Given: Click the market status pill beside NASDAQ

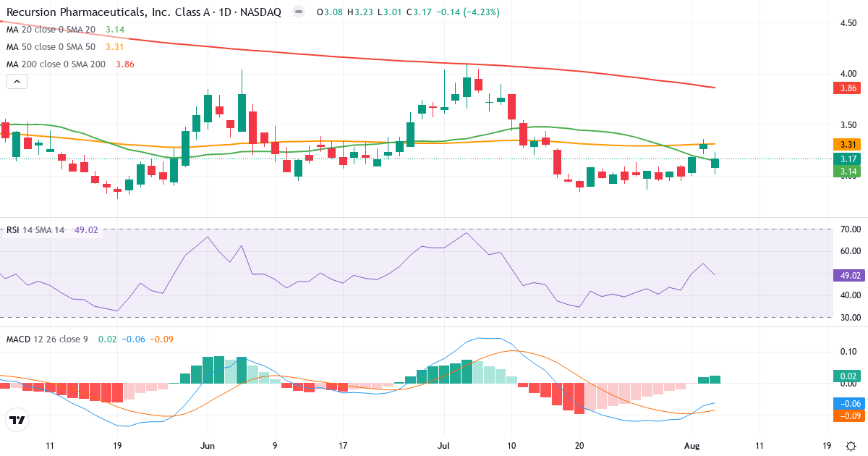Looking at the screenshot, I should 298,12.
